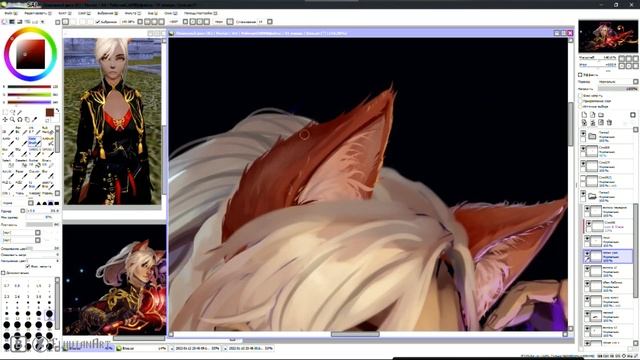Select the move layer tool

tap(5, 119)
